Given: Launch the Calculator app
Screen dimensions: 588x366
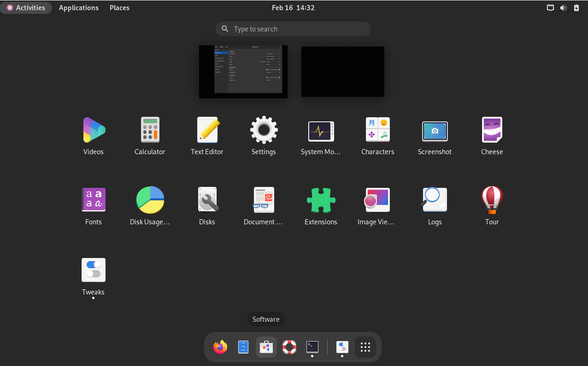Looking at the screenshot, I should [x=150, y=130].
